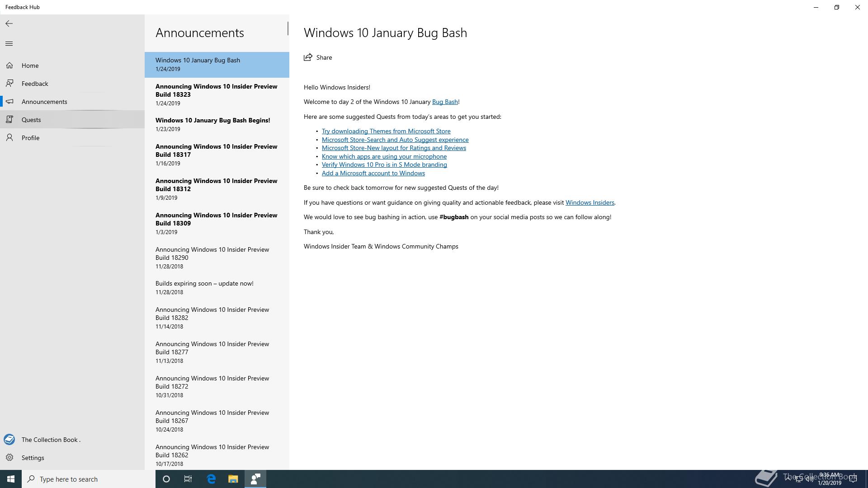Open announcement for Build 18282
The width and height of the screenshot is (868, 488).
217,318
